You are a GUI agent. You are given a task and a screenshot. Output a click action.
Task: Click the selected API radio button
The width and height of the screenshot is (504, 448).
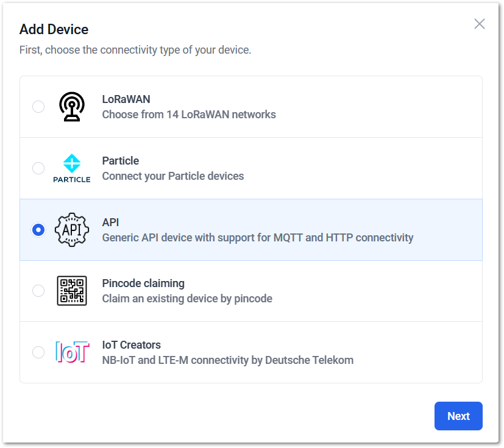(38, 230)
